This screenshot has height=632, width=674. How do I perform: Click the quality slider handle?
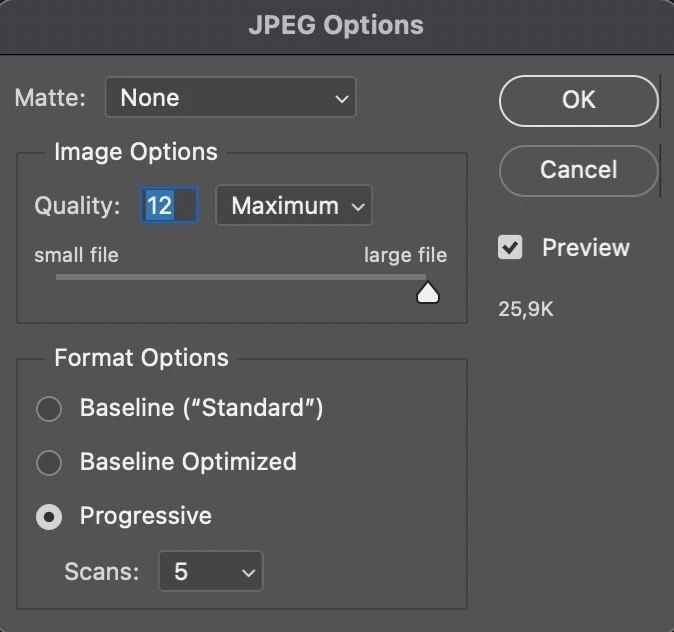[x=428, y=293]
